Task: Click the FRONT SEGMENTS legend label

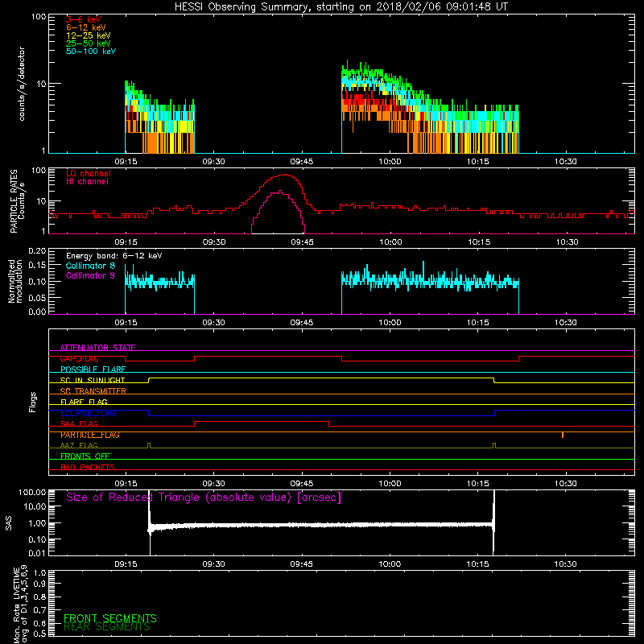Action: pos(110,618)
